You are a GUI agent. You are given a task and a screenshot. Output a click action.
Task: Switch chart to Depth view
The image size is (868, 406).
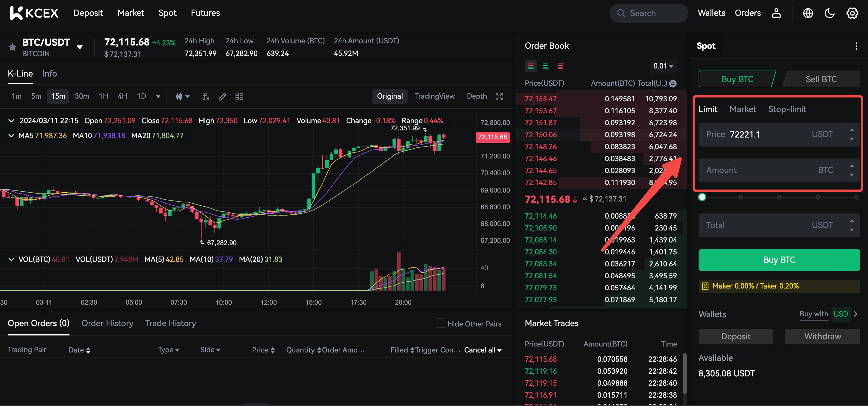tap(477, 96)
